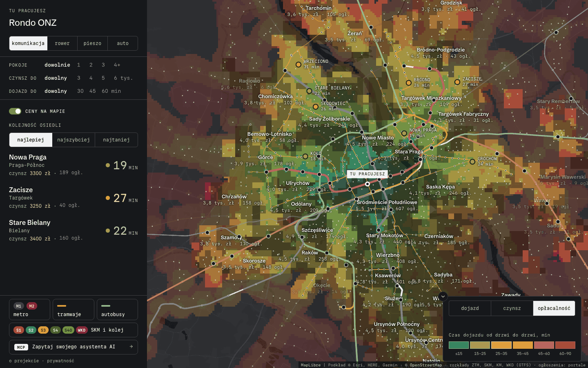This screenshot has height=368, width=588.
Task: Toggle the autobusy layer
Action: [117, 310]
